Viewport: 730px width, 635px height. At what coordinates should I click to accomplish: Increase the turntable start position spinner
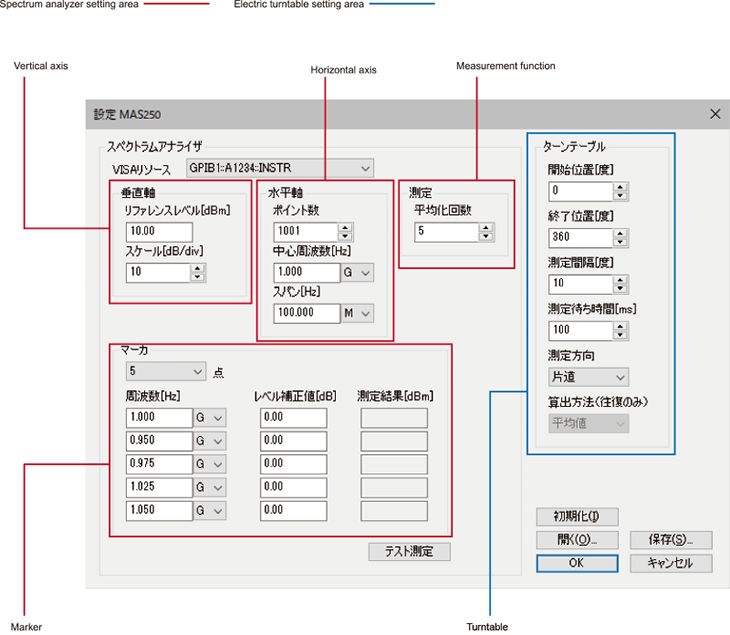620,188
